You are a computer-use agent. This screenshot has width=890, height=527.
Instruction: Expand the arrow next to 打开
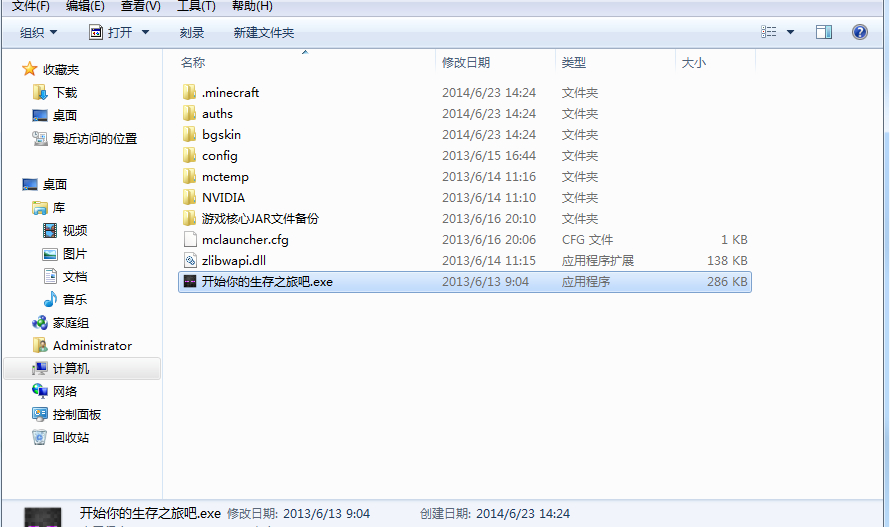pos(145,32)
